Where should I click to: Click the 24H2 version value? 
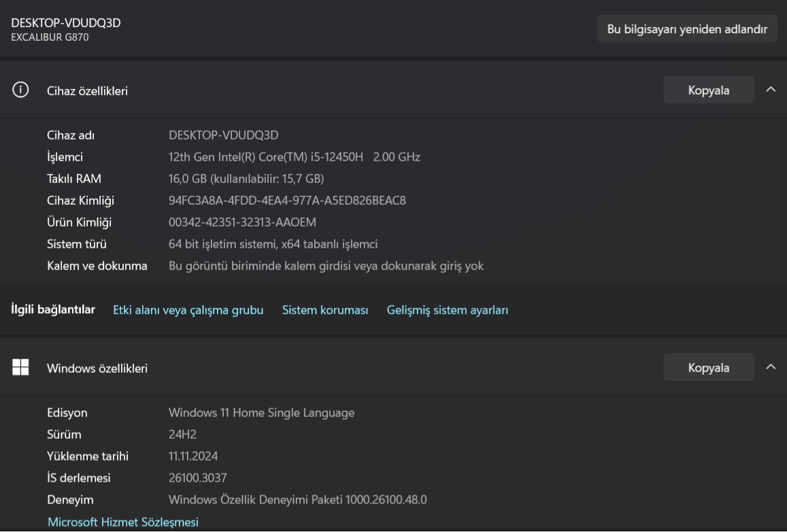pyautogui.click(x=183, y=434)
